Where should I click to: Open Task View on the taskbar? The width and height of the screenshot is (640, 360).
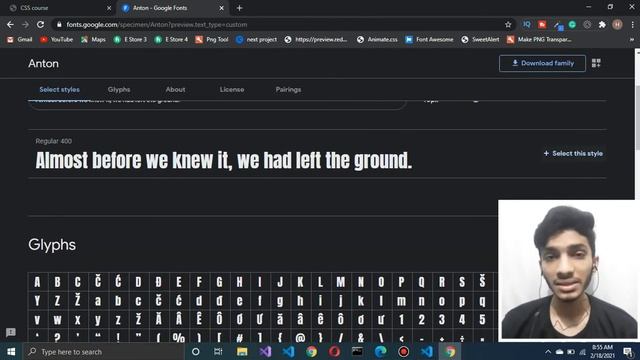(x=218, y=351)
